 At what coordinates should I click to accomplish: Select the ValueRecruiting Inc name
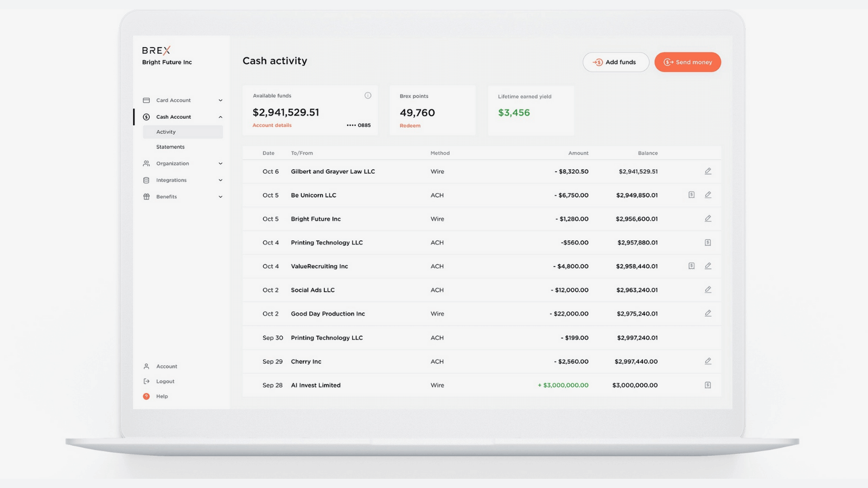click(320, 266)
